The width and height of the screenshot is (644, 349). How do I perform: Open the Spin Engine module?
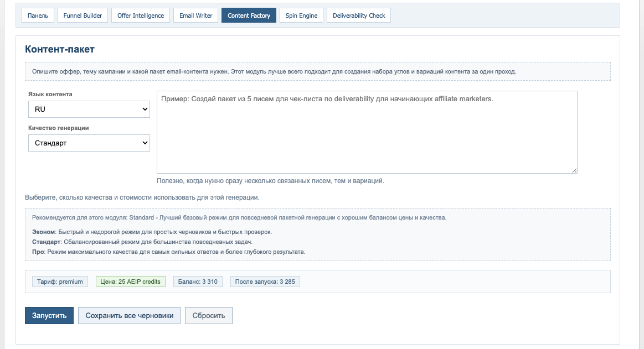tap(301, 15)
